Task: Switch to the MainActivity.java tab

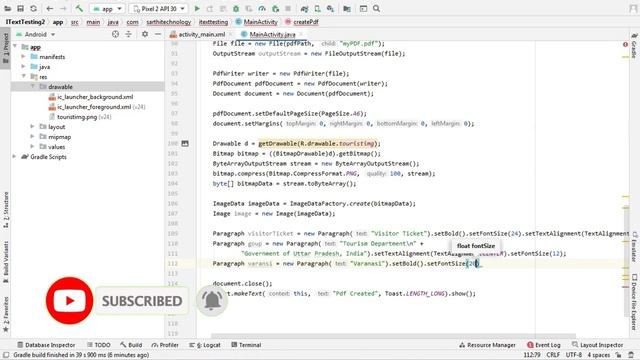Action: pos(272,35)
